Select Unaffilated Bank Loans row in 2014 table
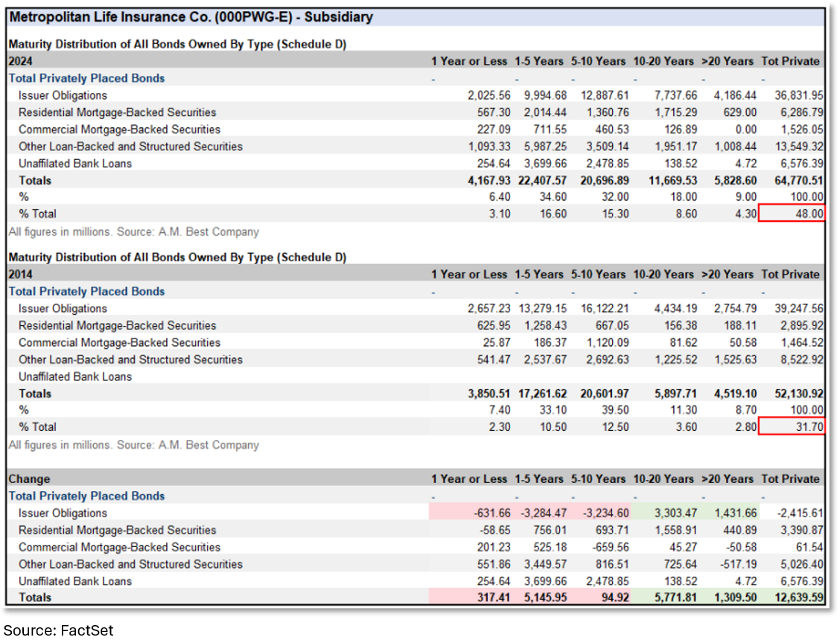This screenshot has width=840, height=643. tap(74, 377)
